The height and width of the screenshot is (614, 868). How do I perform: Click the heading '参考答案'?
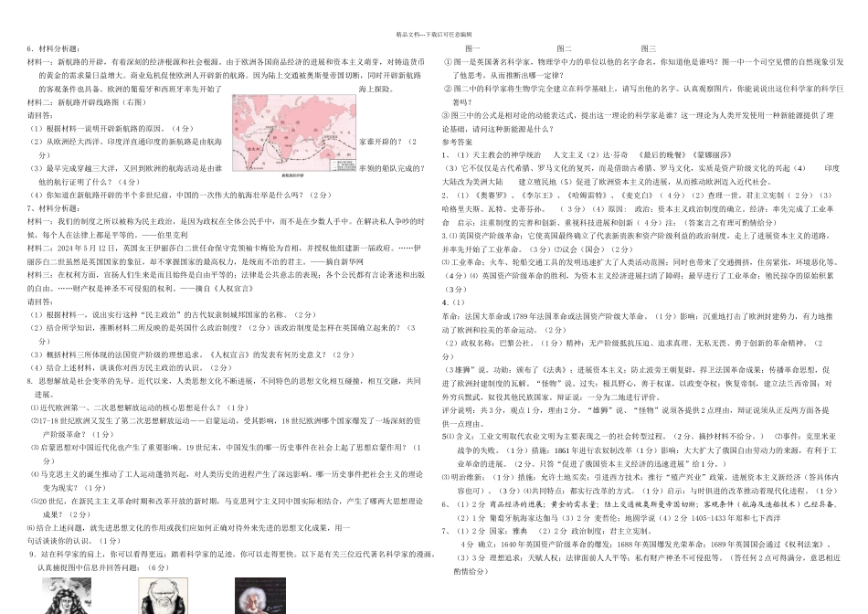pyautogui.click(x=457, y=142)
